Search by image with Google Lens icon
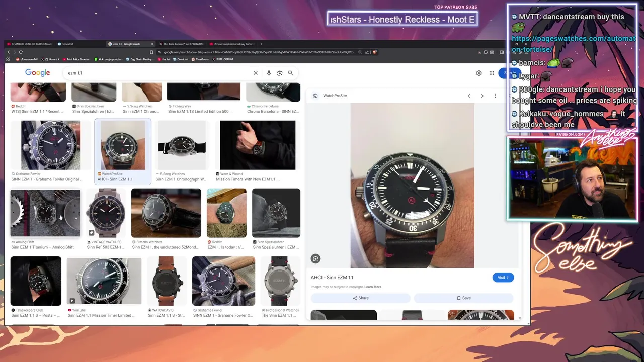Viewport: 644px width, 362px height. pyautogui.click(x=280, y=73)
